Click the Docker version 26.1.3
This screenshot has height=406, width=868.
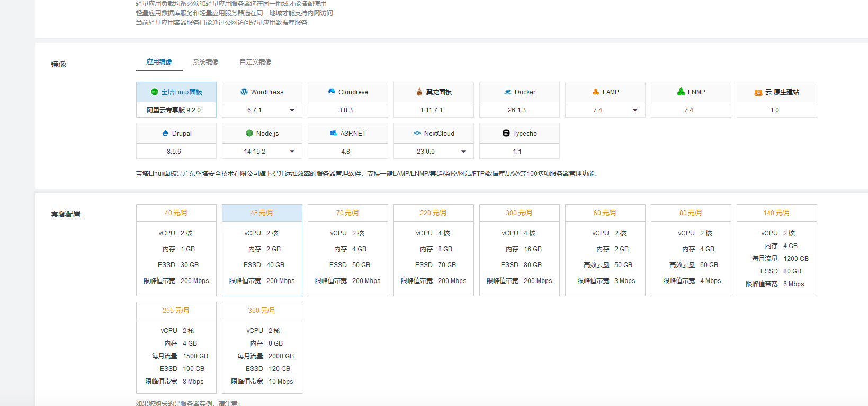coord(520,110)
